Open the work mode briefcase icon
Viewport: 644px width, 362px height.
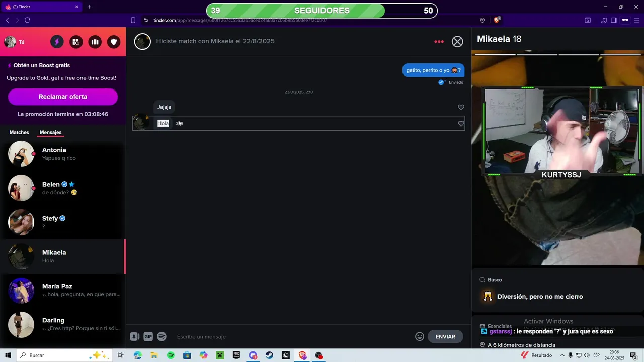tap(95, 42)
